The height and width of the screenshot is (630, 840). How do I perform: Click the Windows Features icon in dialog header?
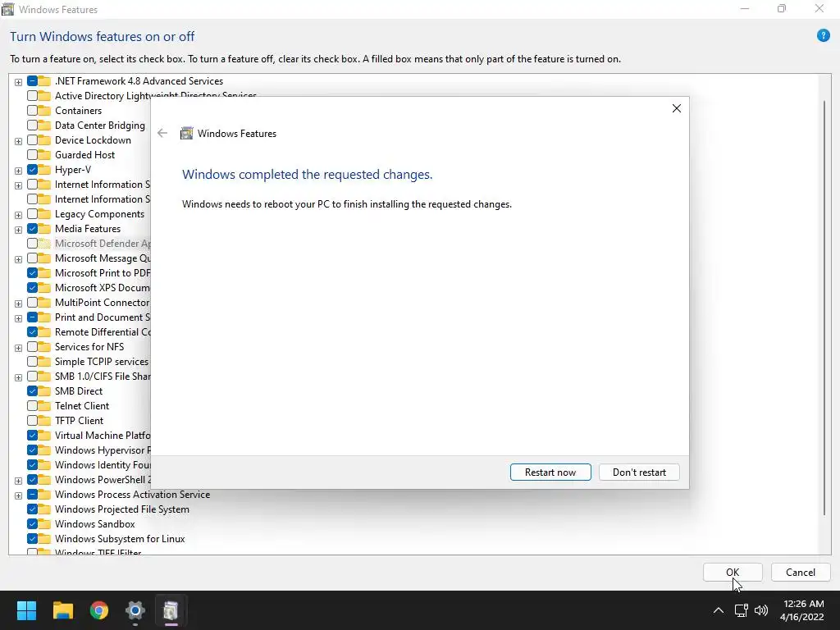click(x=186, y=134)
